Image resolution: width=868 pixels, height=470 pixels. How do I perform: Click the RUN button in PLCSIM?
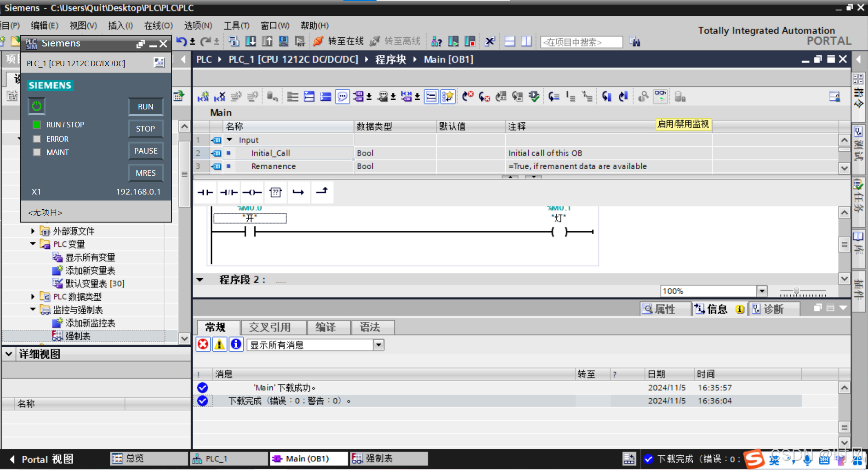point(146,107)
